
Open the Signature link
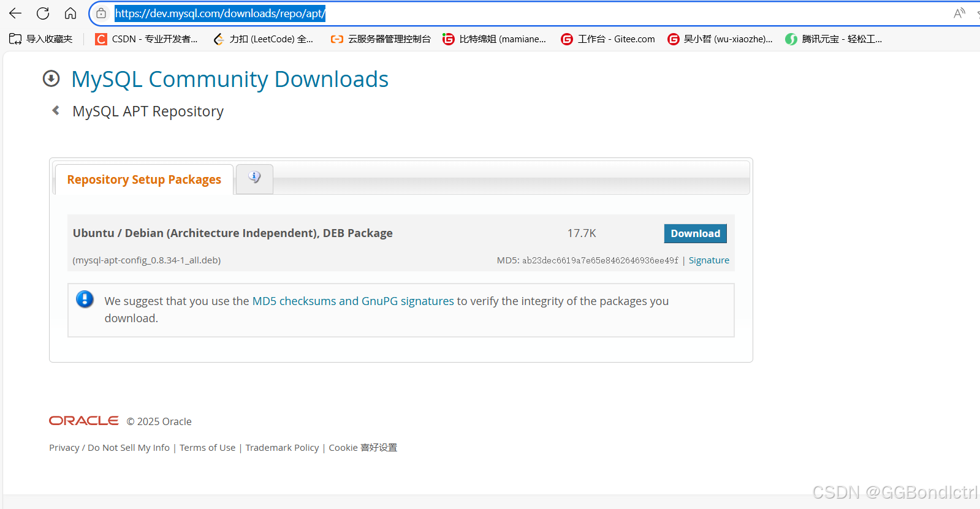click(708, 260)
